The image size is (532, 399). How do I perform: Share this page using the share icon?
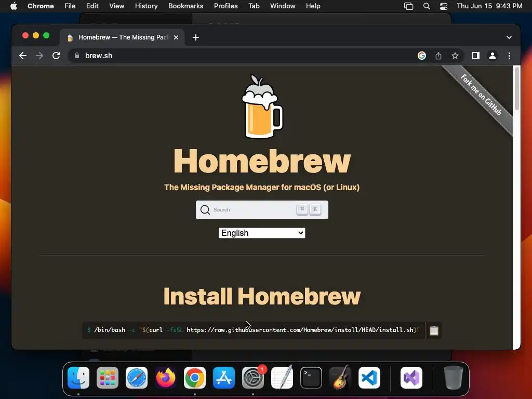pyautogui.click(x=438, y=56)
